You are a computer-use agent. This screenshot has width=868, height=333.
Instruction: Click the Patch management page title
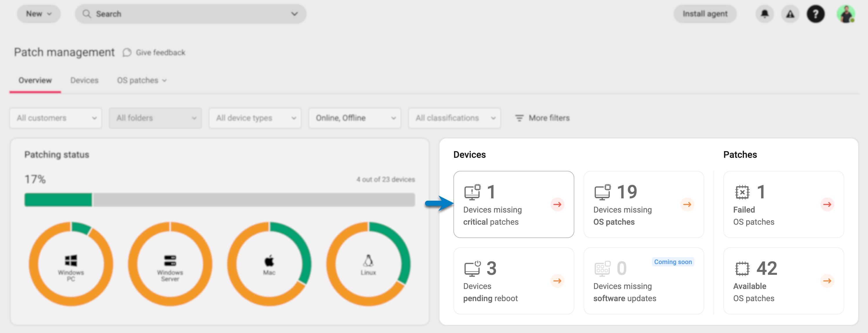pos(64,52)
